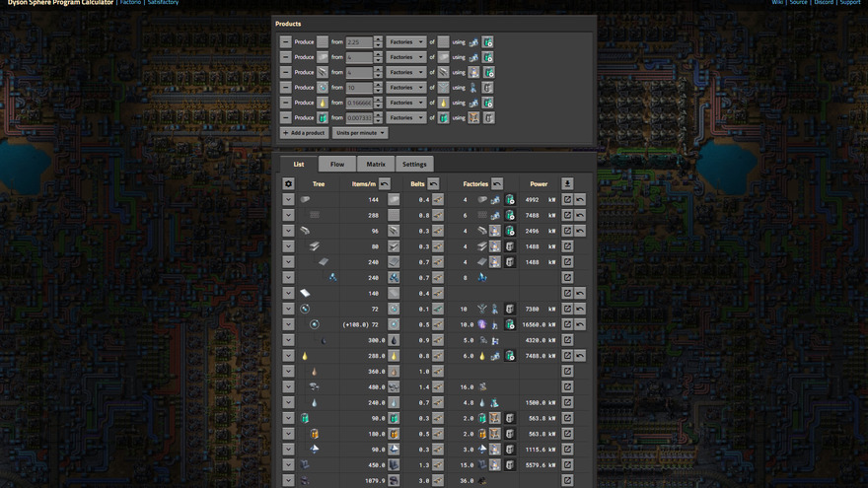Viewport: 868px width, 488px height.
Task: Open the list column settings gear
Action: 288,183
